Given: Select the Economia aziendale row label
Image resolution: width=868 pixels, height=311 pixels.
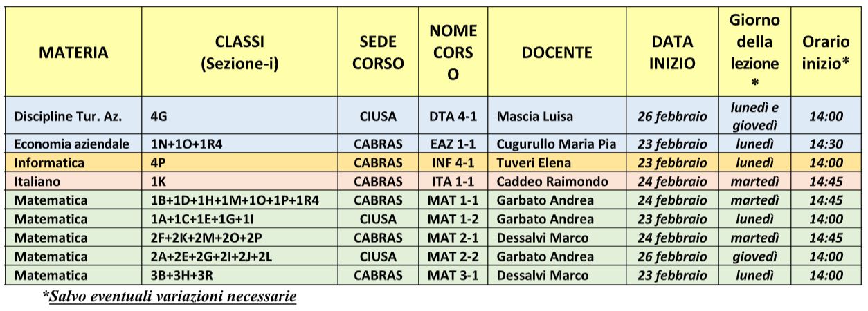Looking at the screenshot, I should (x=73, y=144).
